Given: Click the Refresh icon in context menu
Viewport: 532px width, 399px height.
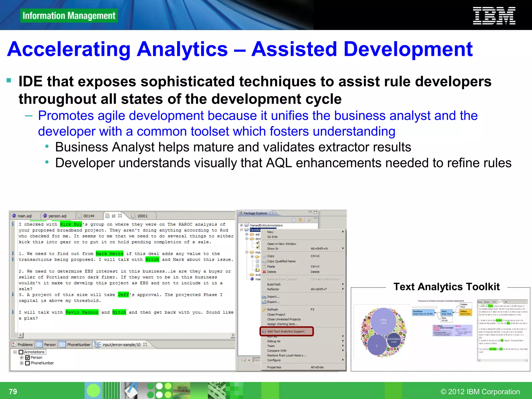Looking at the screenshot, I should (x=264, y=309).
